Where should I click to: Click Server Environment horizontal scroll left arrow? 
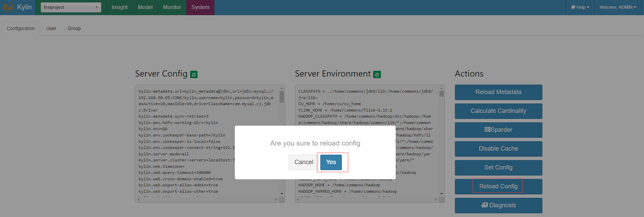(x=298, y=200)
